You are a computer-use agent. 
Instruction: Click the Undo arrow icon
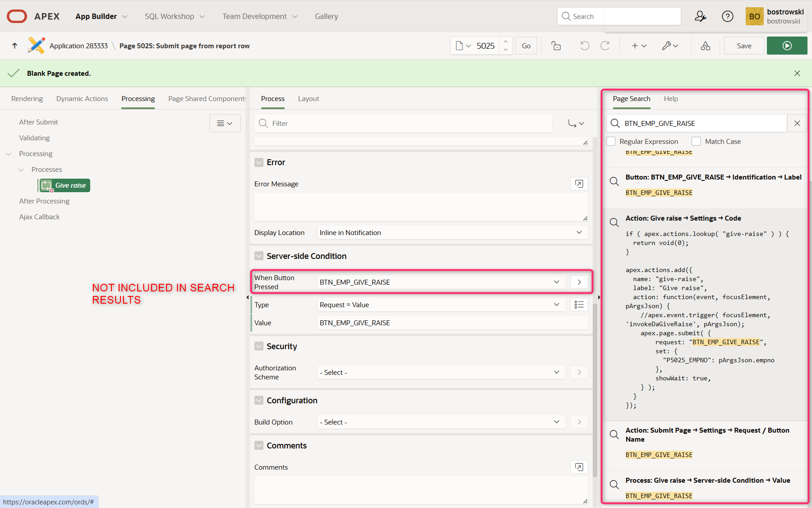585,46
